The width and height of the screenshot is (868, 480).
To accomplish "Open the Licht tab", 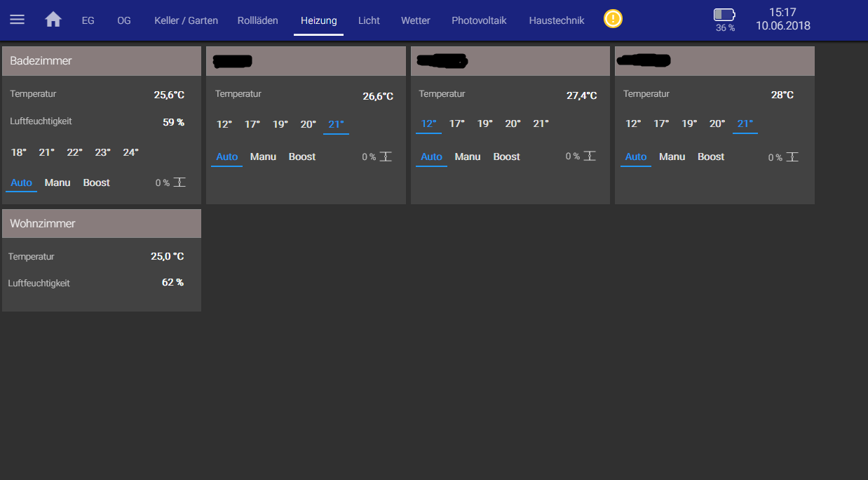I will point(369,20).
